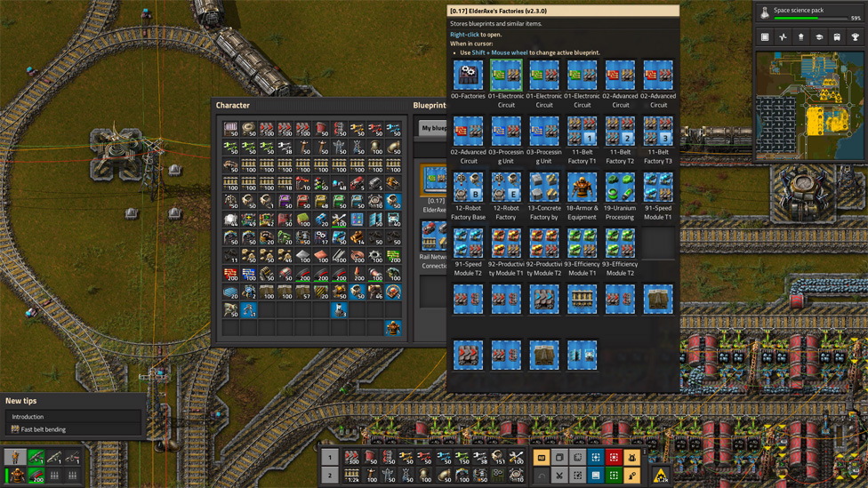
Task: Select the 12-Robot Factory Base blueprint
Action: tap(469, 187)
